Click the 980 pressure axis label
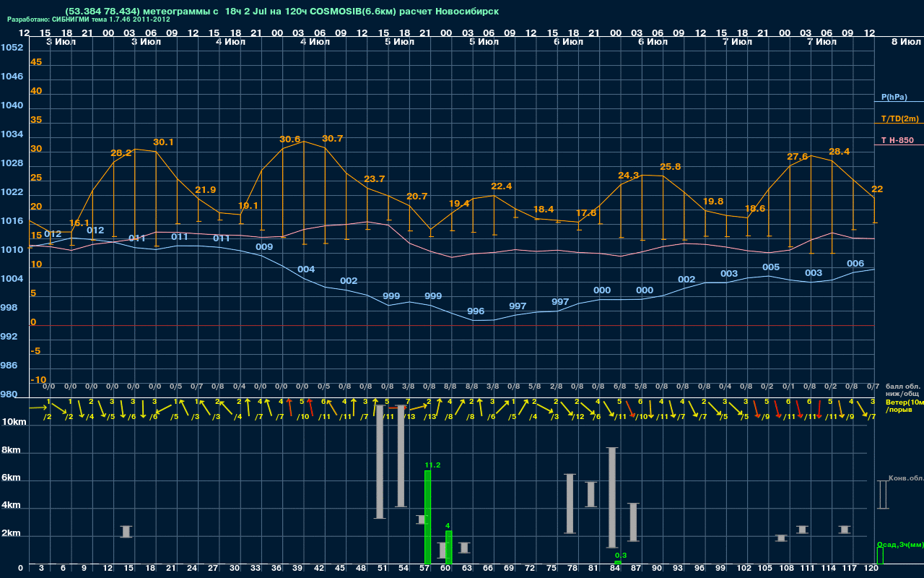Screen dimensions: 924x578 point(9,394)
